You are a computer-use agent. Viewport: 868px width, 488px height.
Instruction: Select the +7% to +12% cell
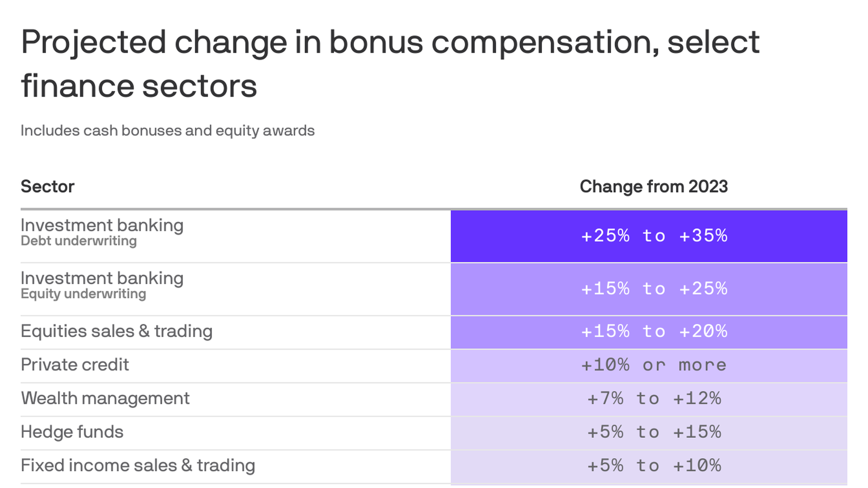[654, 399]
